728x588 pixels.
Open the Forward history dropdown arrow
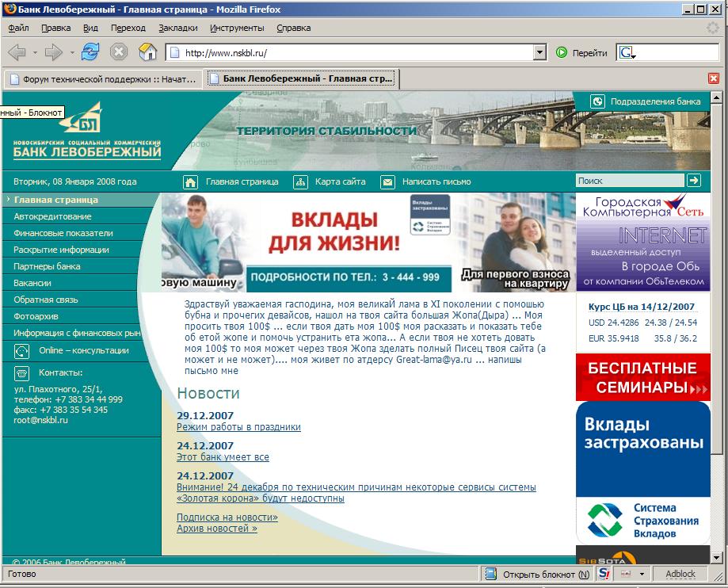(x=72, y=53)
